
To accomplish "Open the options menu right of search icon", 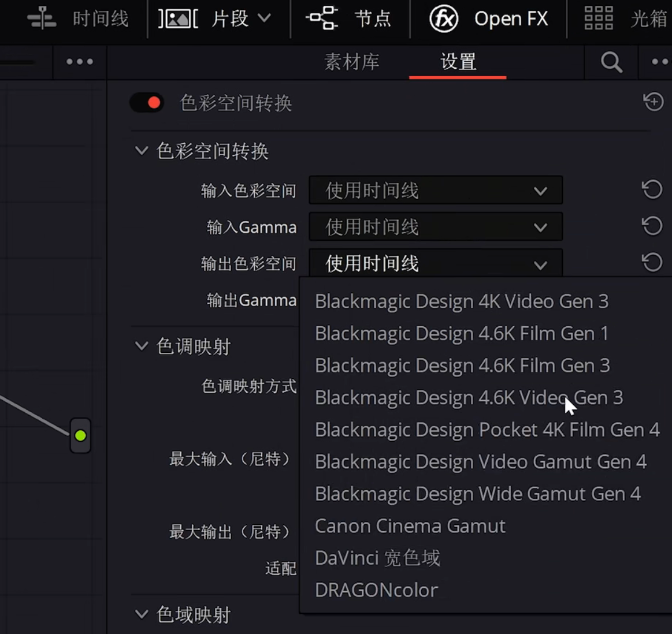I will 660,62.
